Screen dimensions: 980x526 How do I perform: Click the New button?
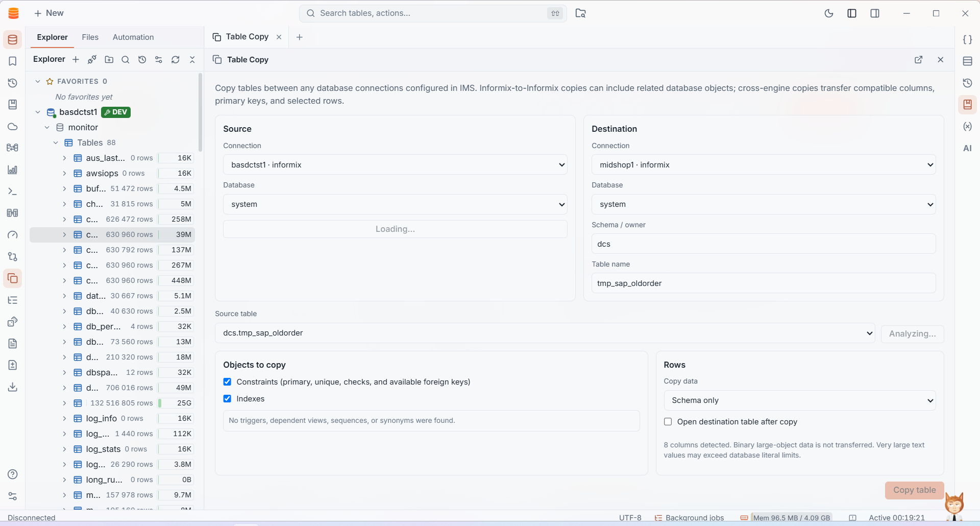point(48,13)
